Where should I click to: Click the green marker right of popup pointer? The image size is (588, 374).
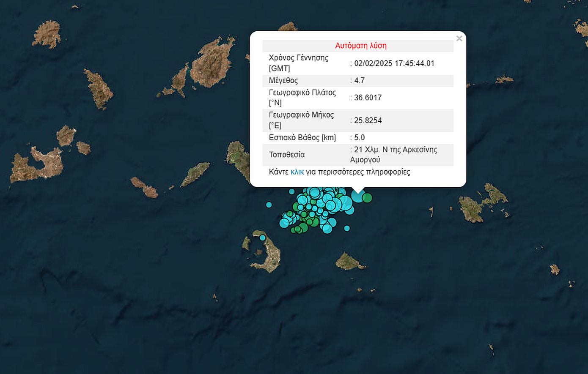(x=367, y=197)
